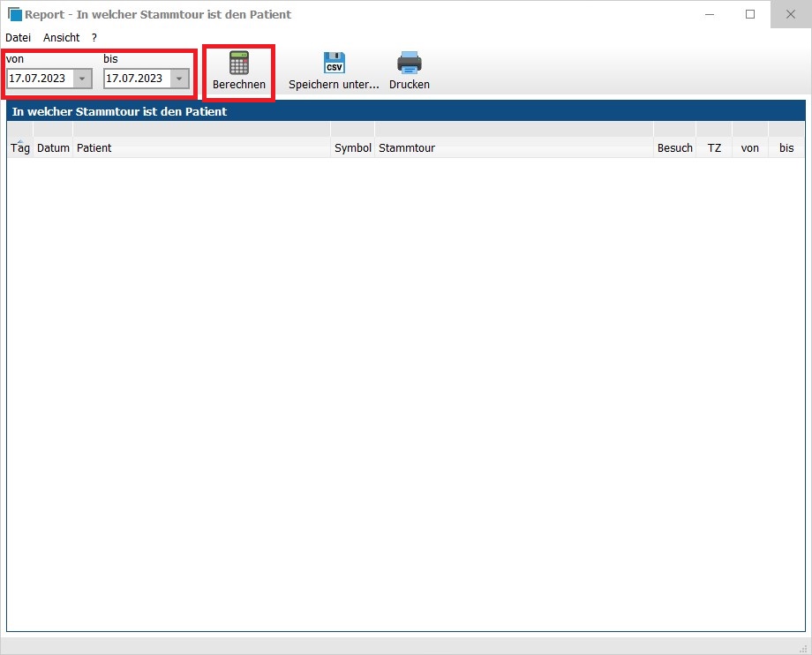Sort by the Patient column header
Viewport: 812px width, 655px height.
click(201, 147)
